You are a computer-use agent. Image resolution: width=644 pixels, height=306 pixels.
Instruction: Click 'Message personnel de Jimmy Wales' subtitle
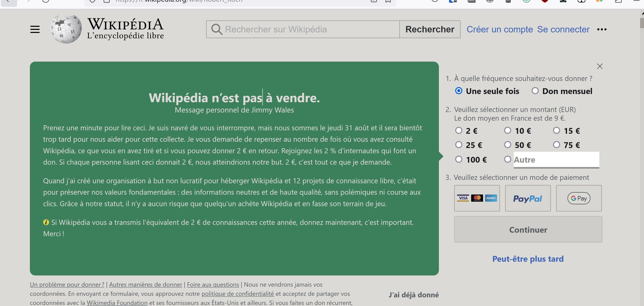[x=234, y=110]
